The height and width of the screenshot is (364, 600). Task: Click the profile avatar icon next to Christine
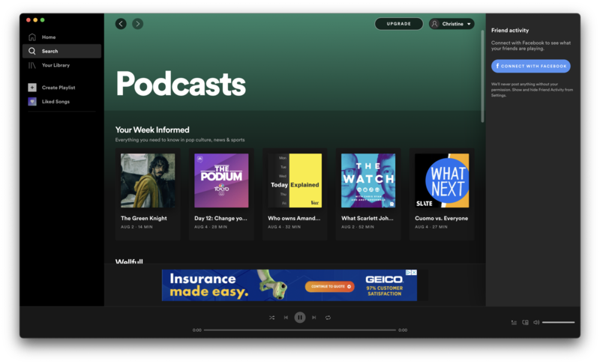click(x=435, y=24)
